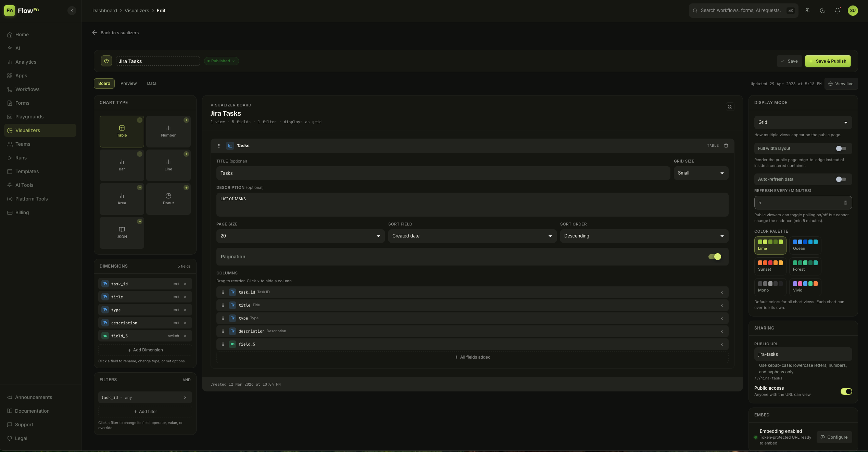The width and height of the screenshot is (868, 452).
Task: Remove the field_5 dimension with its x
Action: click(185, 336)
